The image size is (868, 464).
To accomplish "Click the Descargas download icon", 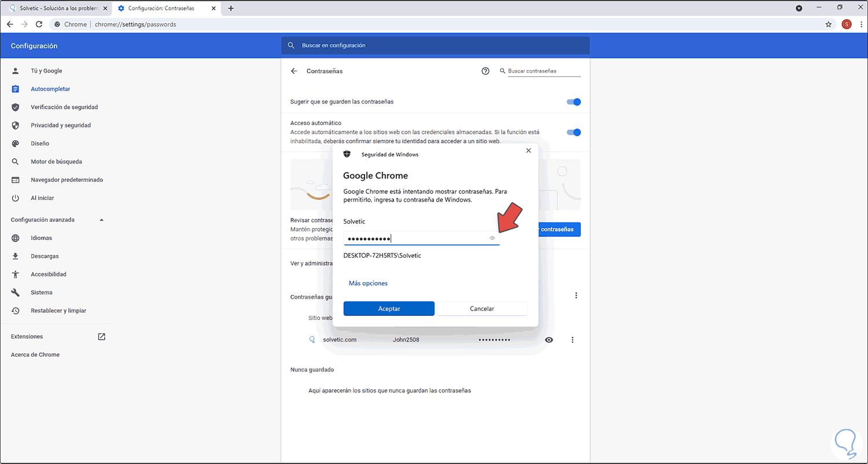I will pos(16,256).
